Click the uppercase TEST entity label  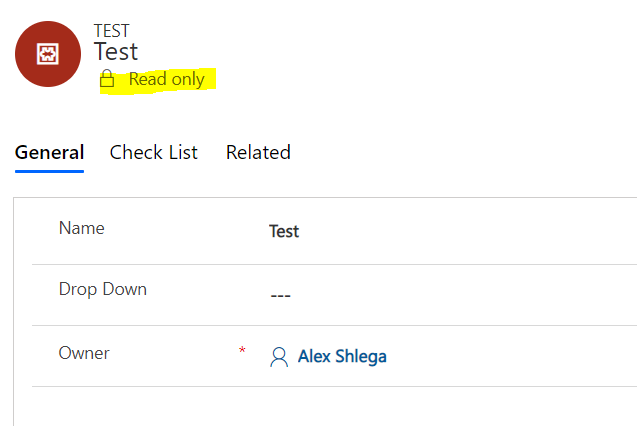111,31
